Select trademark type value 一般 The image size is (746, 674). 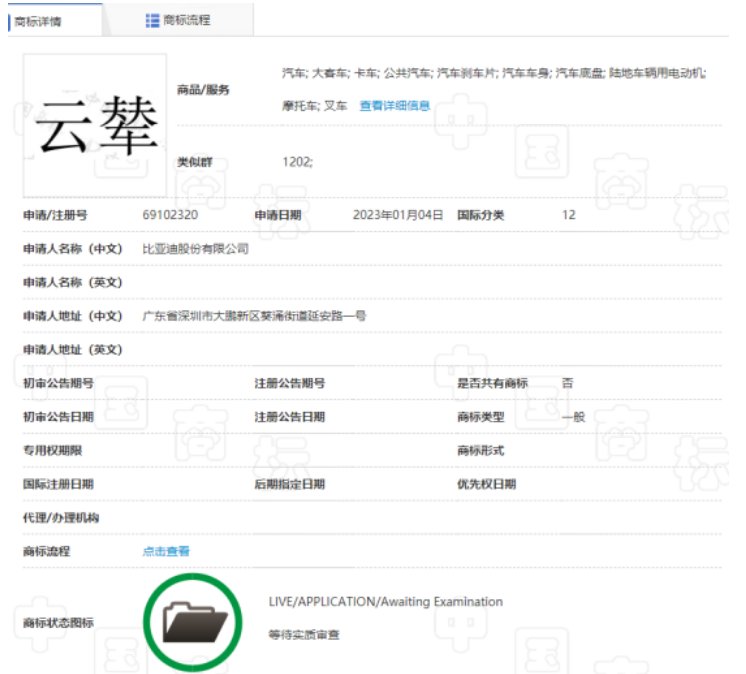pos(573,417)
